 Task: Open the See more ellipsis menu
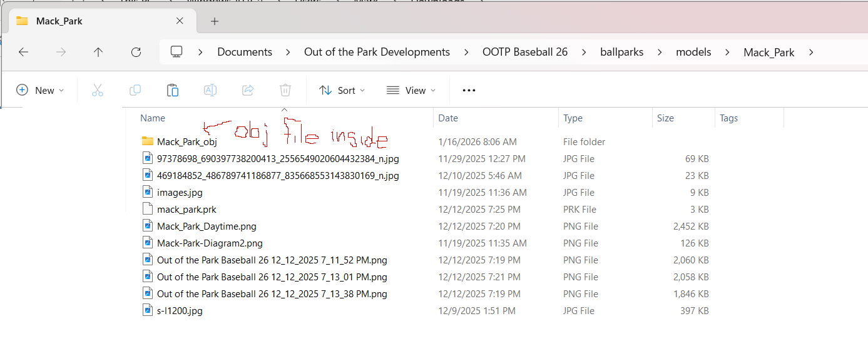point(469,90)
